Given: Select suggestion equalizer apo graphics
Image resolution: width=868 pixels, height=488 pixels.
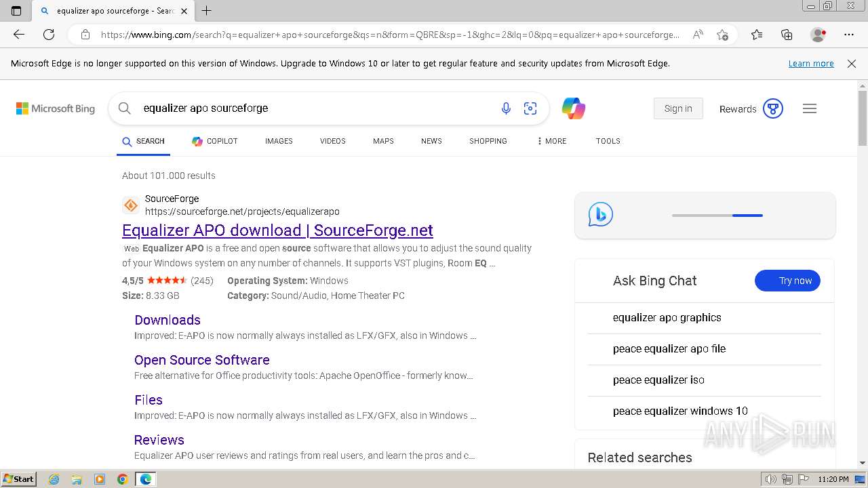Looking at the screenshot, I should pos(667,317).
